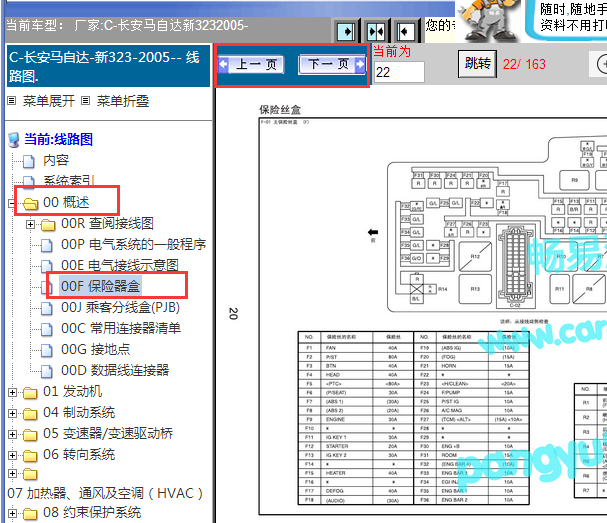
Task: Select the 00 概述 folder label
Action: pos(66,202)
